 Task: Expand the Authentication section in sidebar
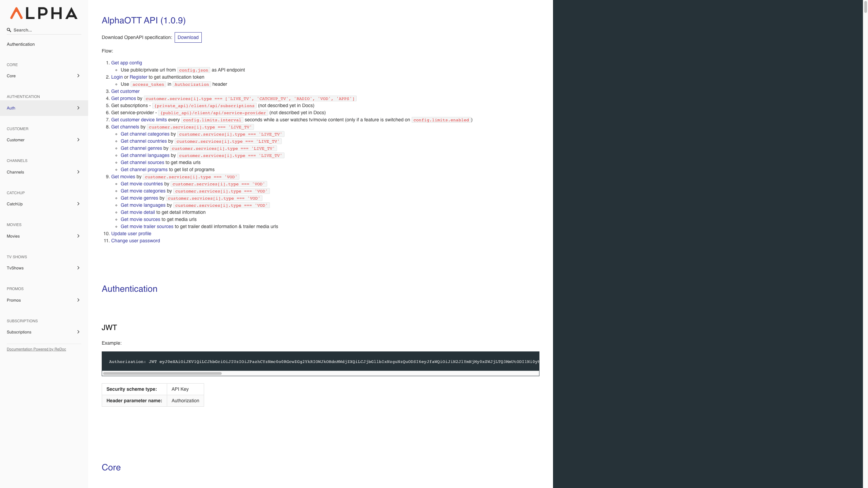click(x=78, y=108)
